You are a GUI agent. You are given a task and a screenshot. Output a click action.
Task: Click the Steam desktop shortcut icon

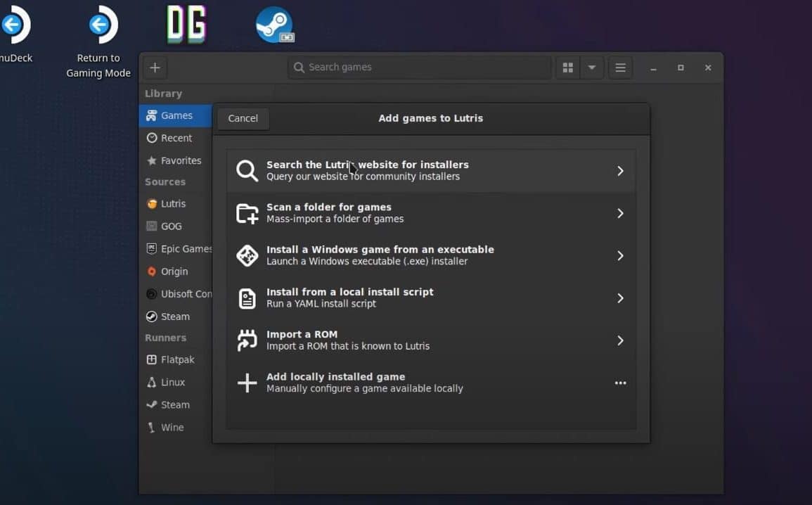coord(274,25)
